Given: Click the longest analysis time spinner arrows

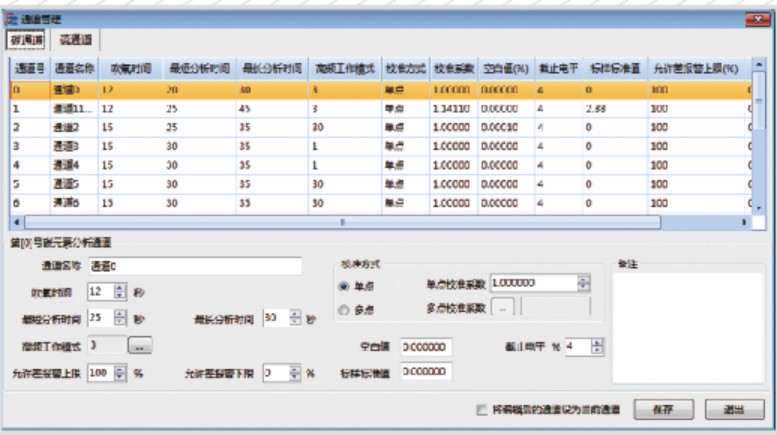Looking at the screenshot, I should pos(295,318).
